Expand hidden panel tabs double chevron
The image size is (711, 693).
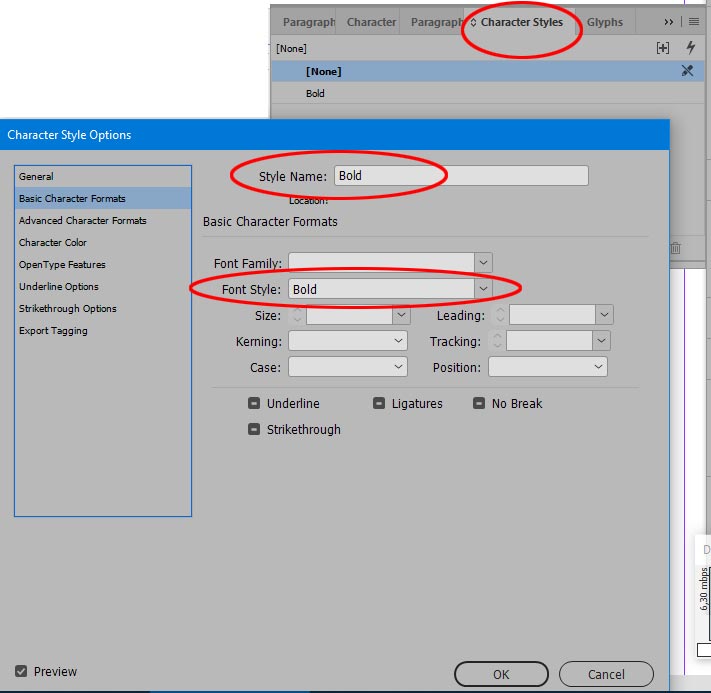click(x=668, y=22)
